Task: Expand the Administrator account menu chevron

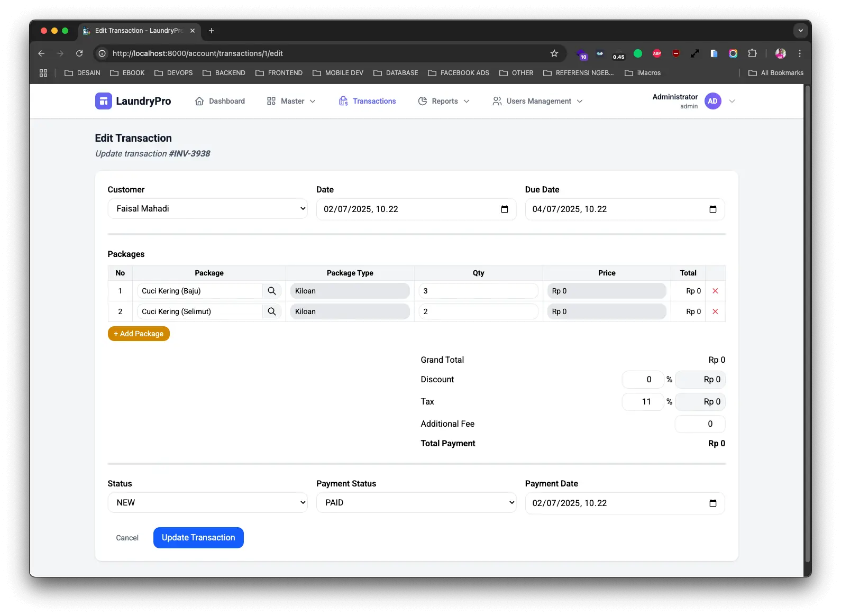Action: point(732,101)
